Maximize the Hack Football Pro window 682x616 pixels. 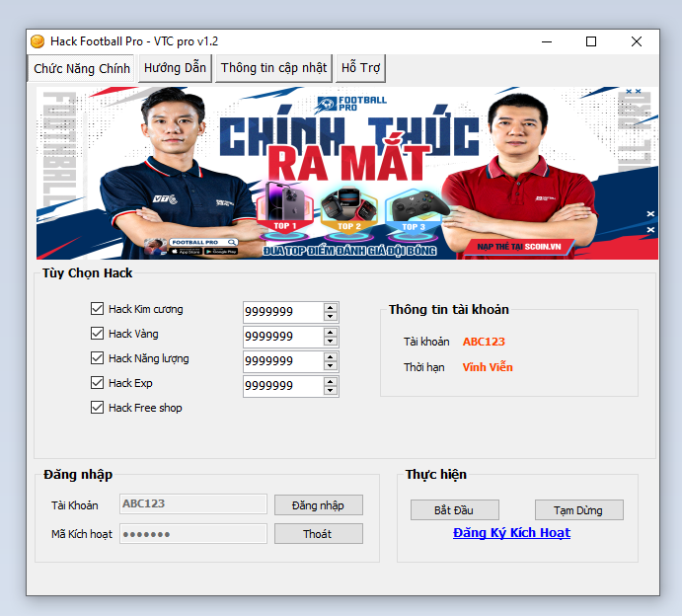pyautogui.click(x=591, y=41)
